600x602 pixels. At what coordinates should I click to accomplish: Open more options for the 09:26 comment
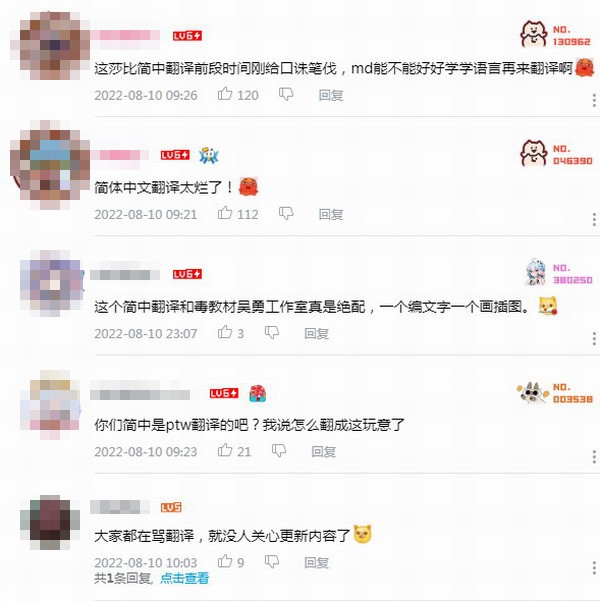click(x=594, y=100)
